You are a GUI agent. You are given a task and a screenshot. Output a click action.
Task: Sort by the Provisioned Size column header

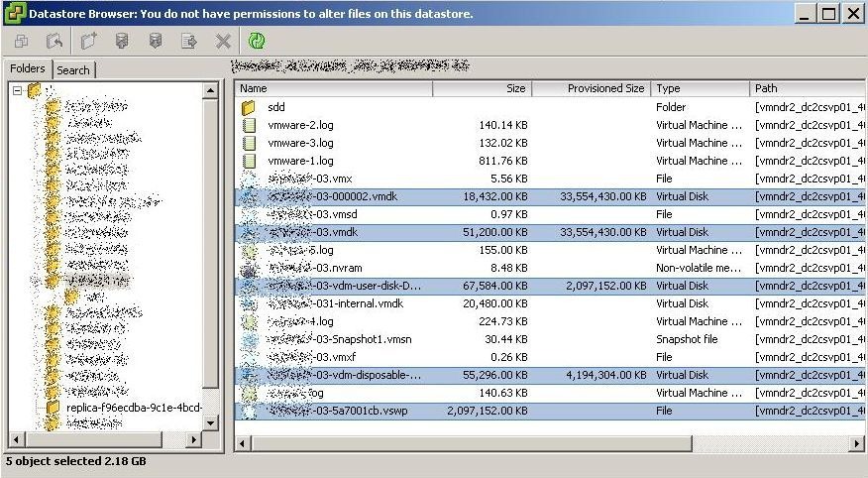click(x=592, y=88)
